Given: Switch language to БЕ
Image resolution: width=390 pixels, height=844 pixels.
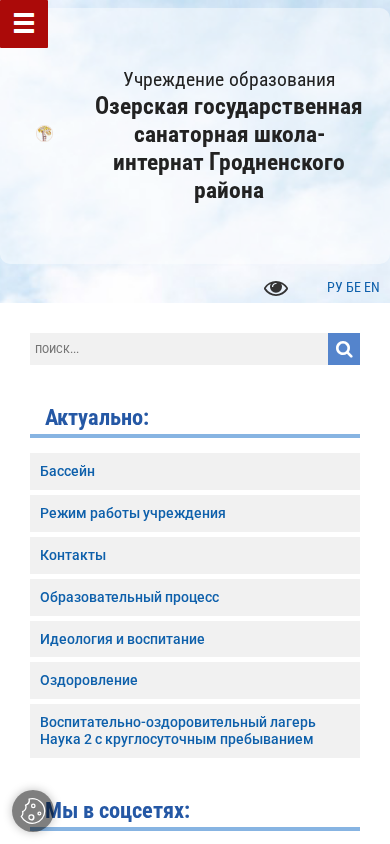Looking at the screenshot, I should click(353, 287).
